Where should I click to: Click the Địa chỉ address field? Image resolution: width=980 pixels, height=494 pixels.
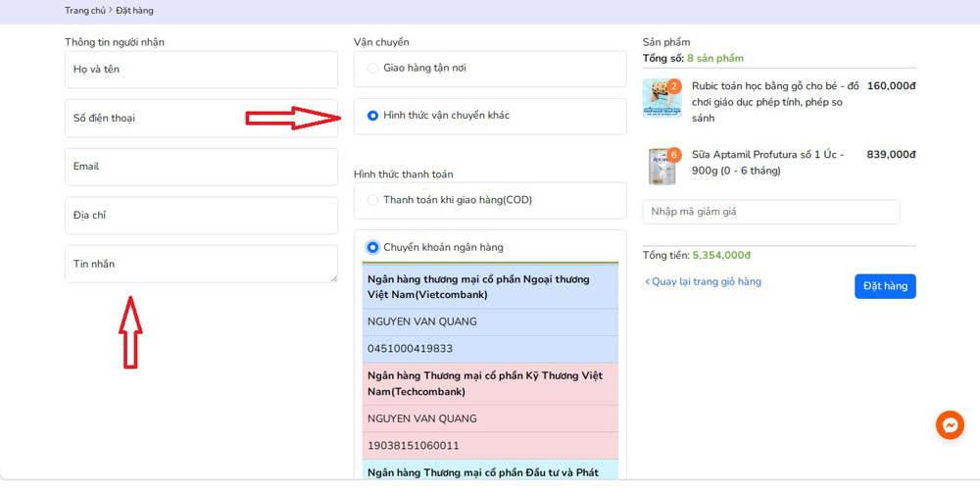[201, 215]
